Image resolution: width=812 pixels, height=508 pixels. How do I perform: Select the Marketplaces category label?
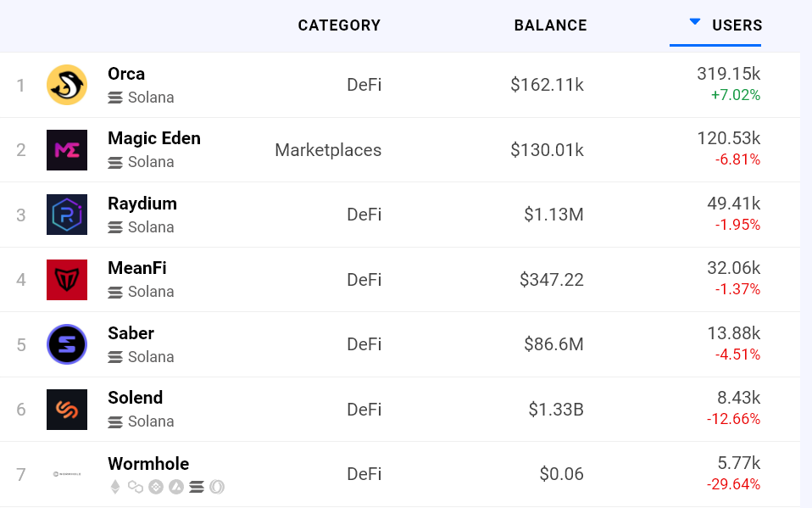coord(328,150)
